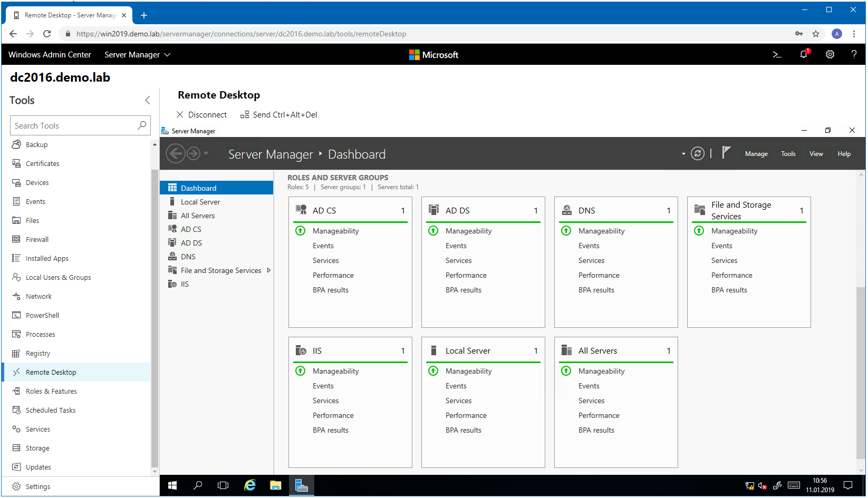
Task: Open the Tools menu in Server Manager
Action: tap(788, 153)
